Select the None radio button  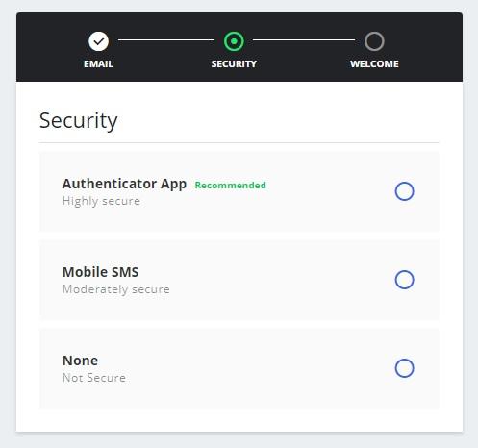[x=404, y=368]
